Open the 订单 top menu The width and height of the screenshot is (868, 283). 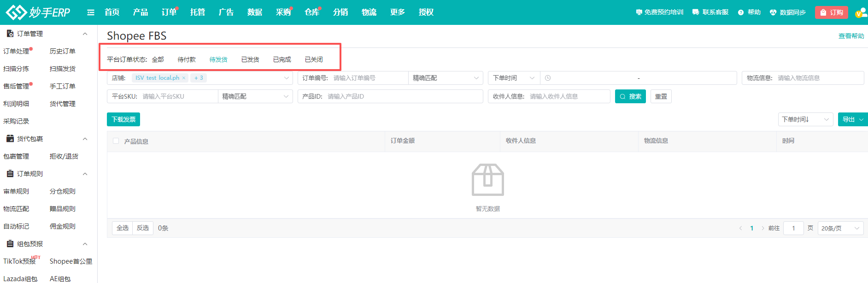[169, 12]
